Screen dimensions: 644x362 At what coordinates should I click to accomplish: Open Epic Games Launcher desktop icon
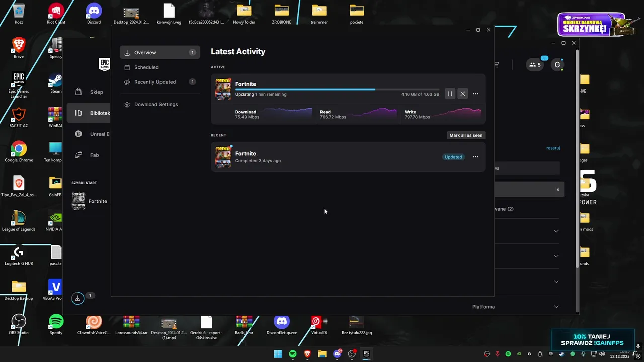coord(19,84)
